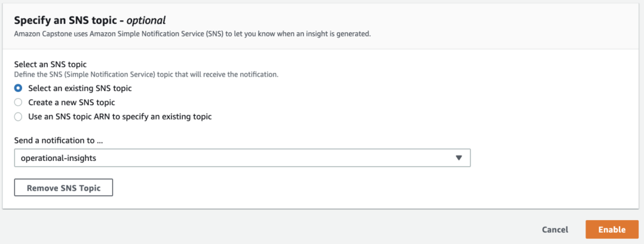Click the 'Amazon Capstone uses Amazon Simple Notification' text
The image size is (644, 244).
192,34
